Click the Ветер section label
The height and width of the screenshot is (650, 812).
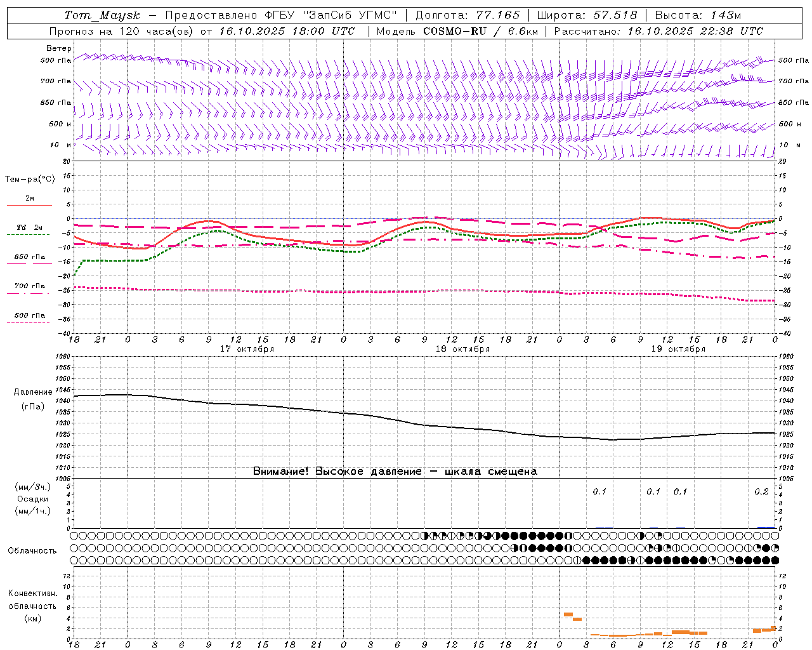(58, 48)
